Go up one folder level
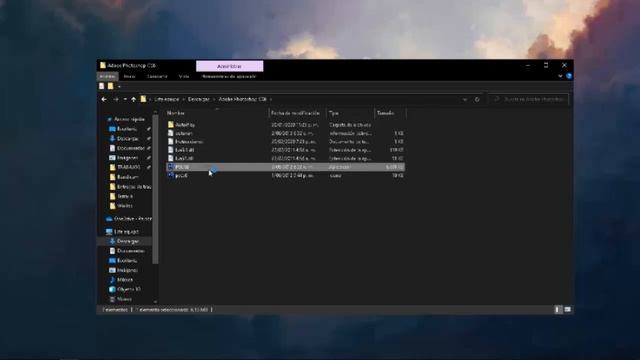The width and height of the screenshot is (640, 360). click(133, 99)
